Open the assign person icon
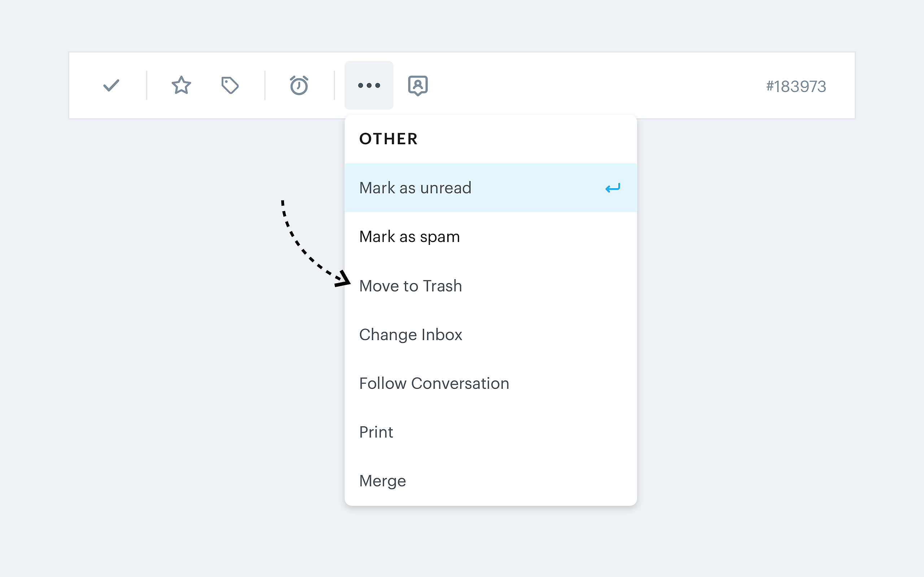 click(x=418, y=85)
